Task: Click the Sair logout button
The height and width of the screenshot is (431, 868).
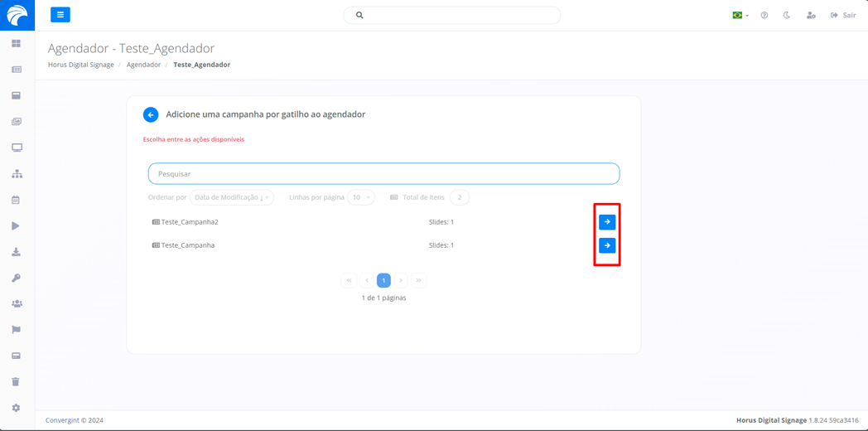Action: [843, 15]
